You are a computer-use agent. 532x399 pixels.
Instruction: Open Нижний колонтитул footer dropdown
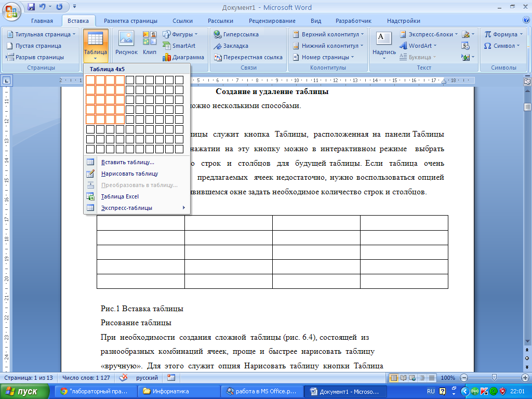click(328, 46)
